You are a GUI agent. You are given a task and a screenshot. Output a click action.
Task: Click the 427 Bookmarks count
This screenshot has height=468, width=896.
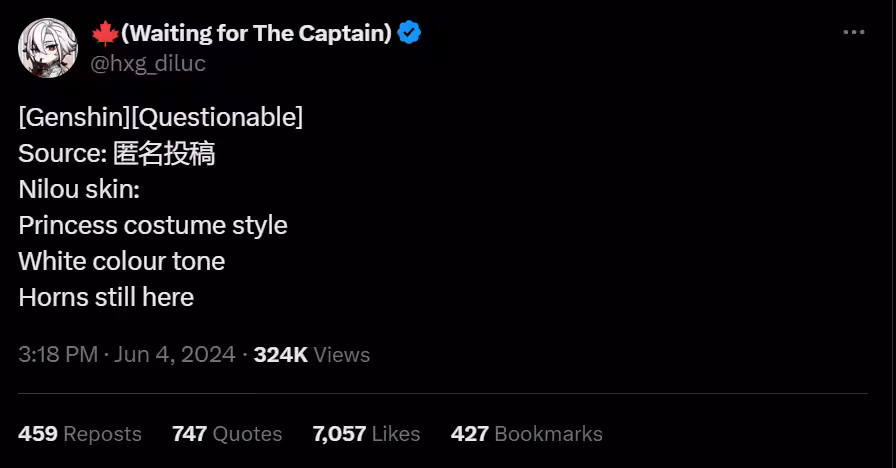point(527,434)
